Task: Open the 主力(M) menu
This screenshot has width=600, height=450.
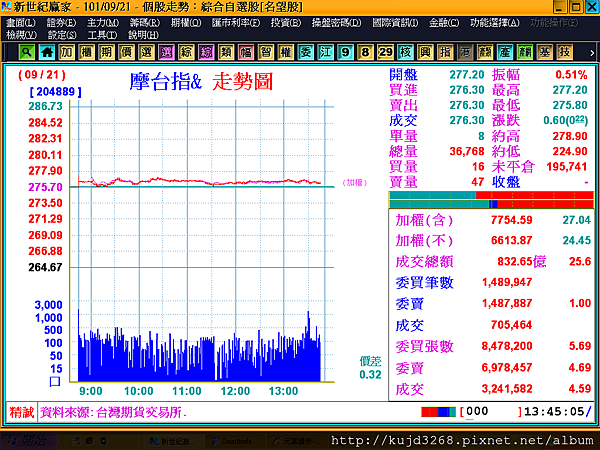Action: pyautogui.click(x=103, y=23)
